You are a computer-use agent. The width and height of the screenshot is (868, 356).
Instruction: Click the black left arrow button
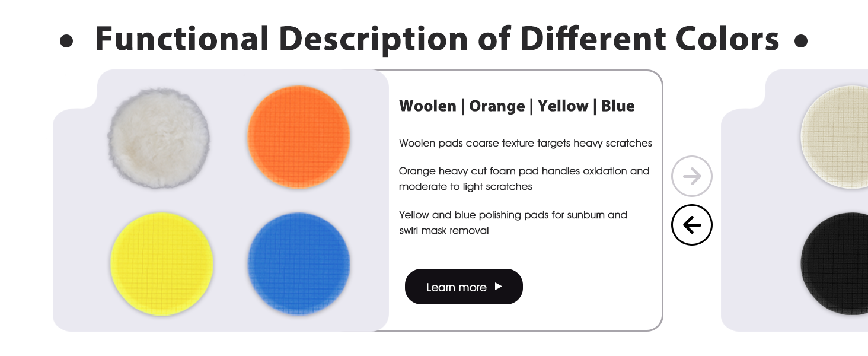[691, 225]
